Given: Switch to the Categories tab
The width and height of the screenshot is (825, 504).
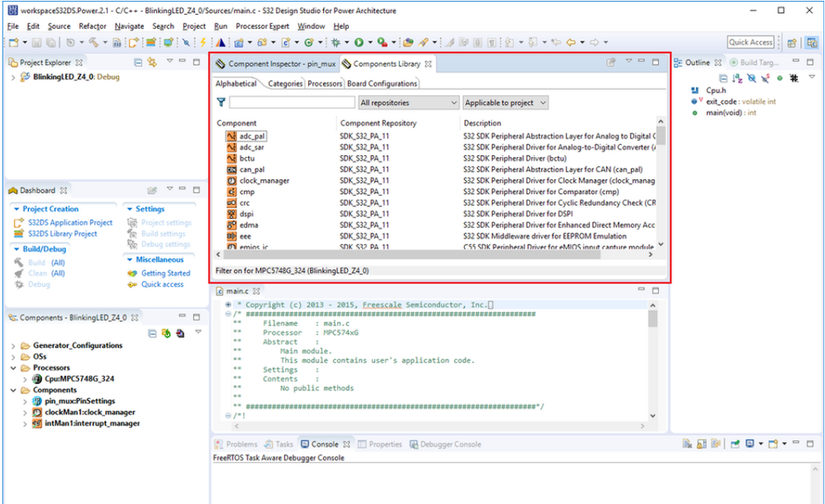Looking at the screenshot, I should 284,83.
